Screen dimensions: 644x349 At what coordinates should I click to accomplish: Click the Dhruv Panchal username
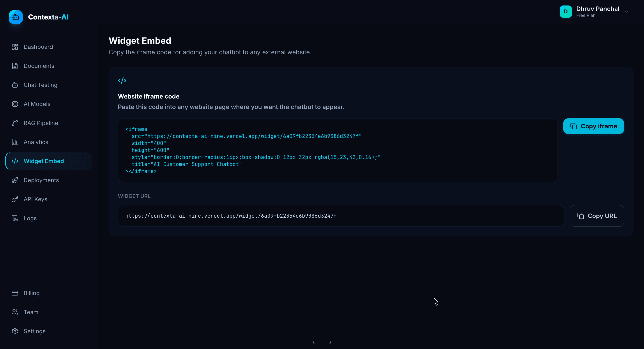pyautogui.click(x=598, y=9)
